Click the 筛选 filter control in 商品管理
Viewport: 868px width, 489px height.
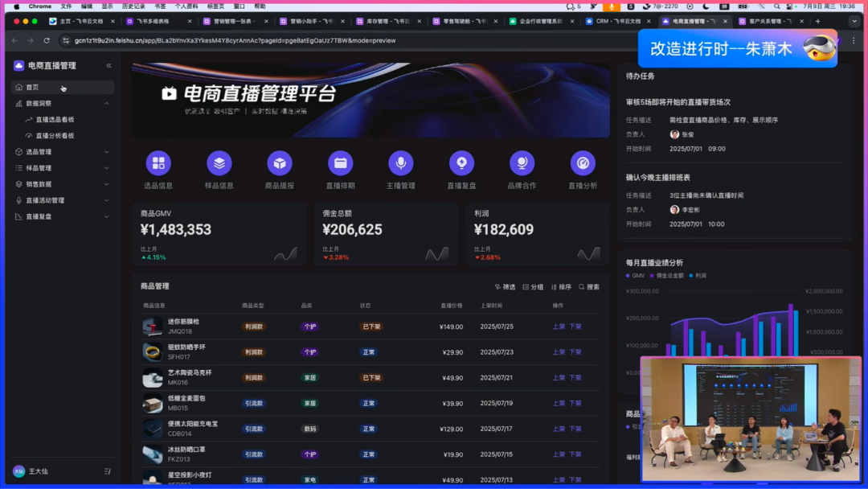click(x=505, y=287)
